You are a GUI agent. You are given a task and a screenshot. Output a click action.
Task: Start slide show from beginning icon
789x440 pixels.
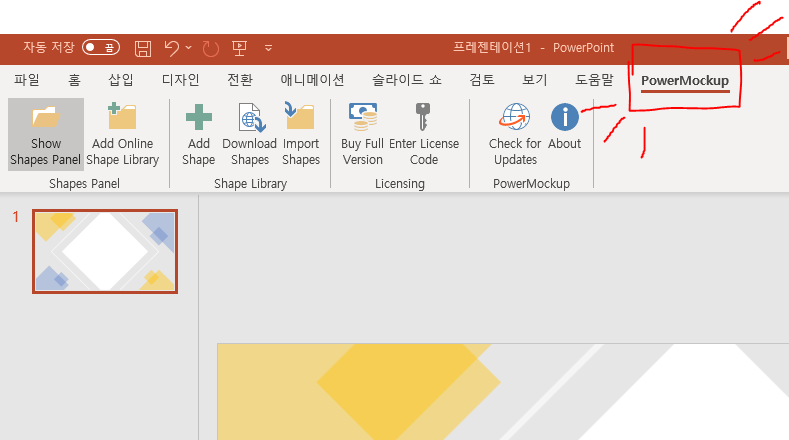tap(239, 48)
